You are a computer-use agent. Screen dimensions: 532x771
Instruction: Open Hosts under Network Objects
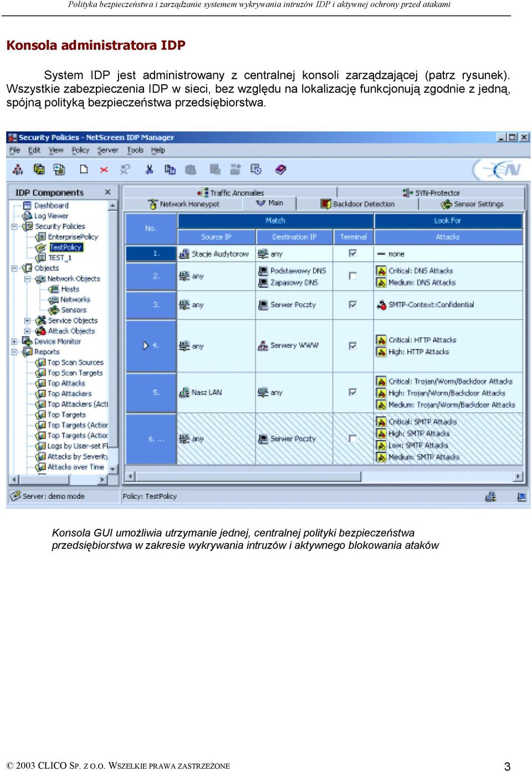[x=70, y=289]
